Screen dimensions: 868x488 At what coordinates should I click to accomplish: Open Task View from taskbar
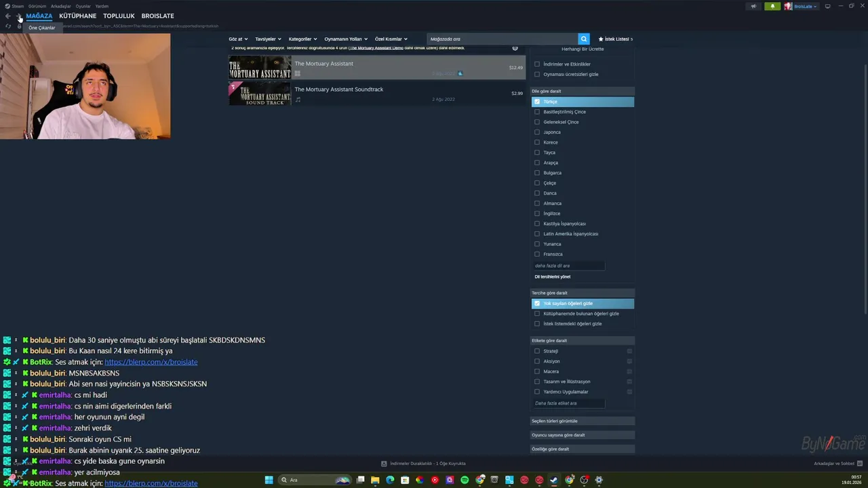(x=360, y=480)
